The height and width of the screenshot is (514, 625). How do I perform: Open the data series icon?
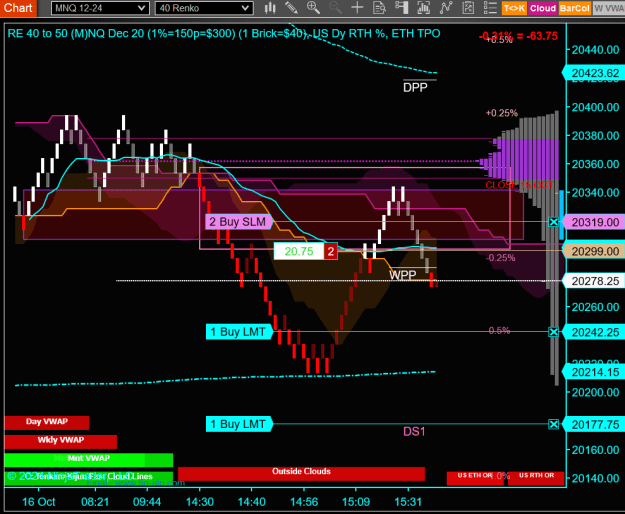(423, 8)
